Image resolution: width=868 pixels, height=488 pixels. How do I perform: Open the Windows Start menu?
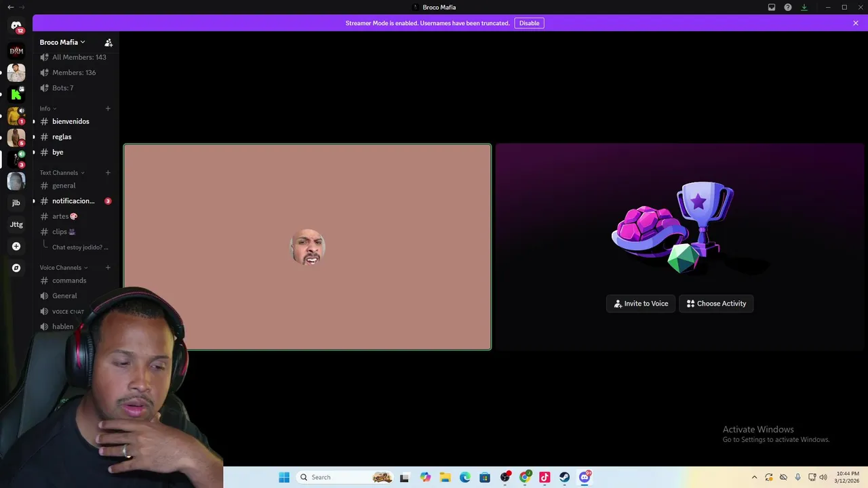tap(284, 477)
